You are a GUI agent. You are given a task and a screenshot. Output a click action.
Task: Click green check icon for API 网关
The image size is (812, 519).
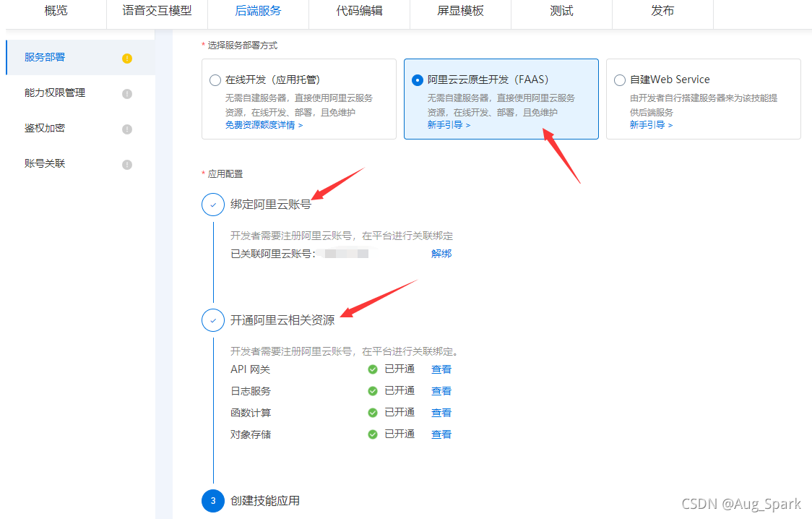(372, 369)
